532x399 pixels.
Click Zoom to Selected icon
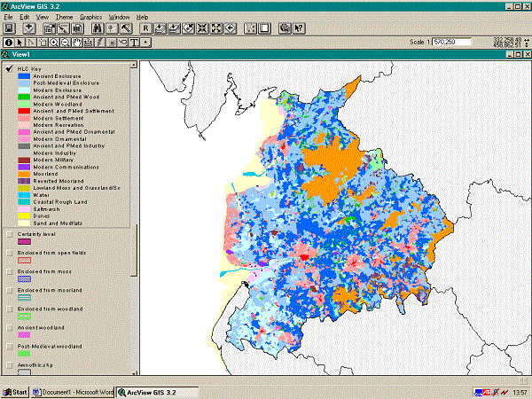pos(188,28)
